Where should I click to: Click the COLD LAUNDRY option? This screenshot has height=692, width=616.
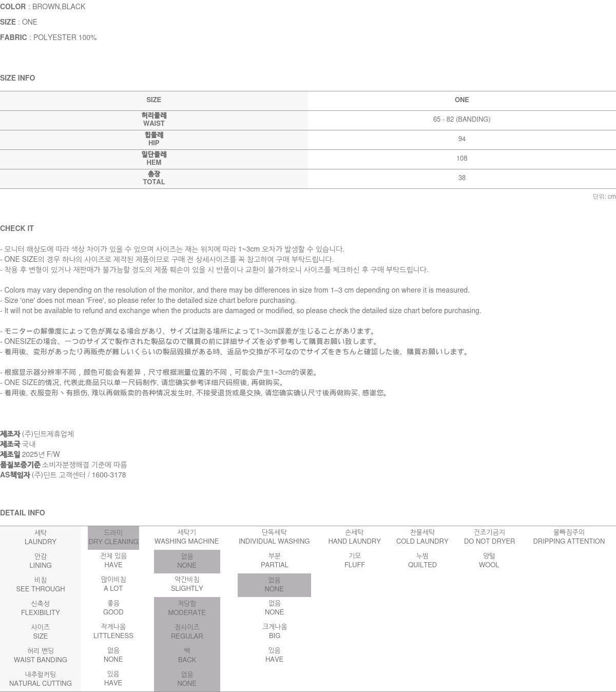tap(422, 537)
